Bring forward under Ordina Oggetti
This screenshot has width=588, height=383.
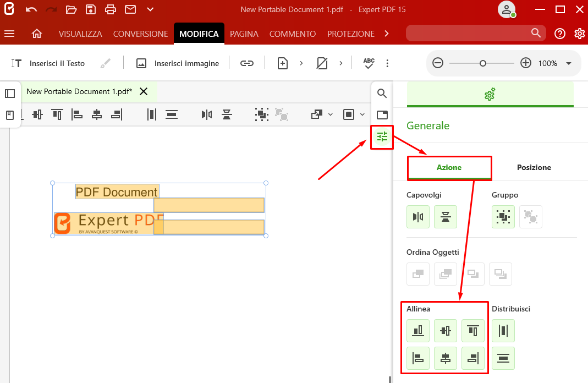(417, 274)
